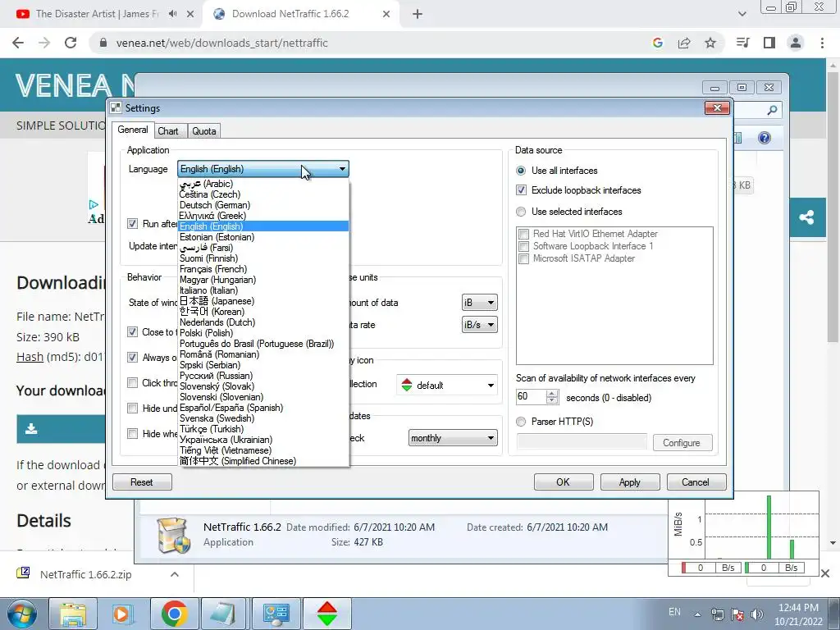Select Polski (Polish) language
Screen dimensions: 840x630
click(263, 333)
